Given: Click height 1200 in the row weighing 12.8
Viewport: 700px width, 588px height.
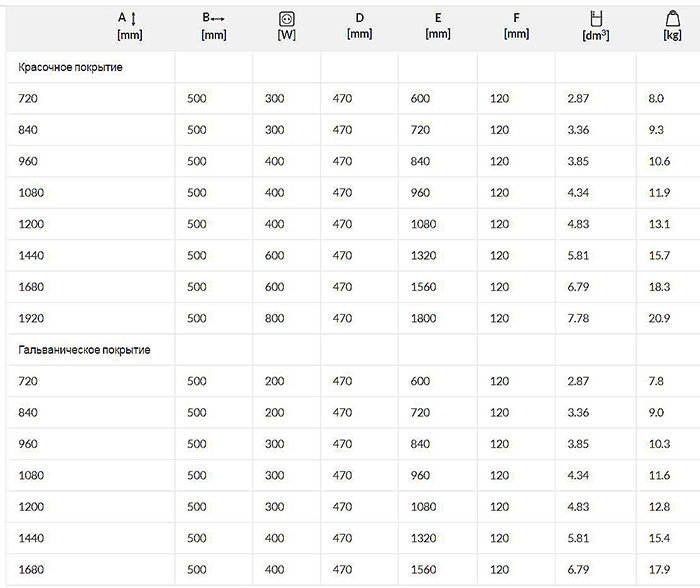Looking at the screenshot, I should (31, 507).
